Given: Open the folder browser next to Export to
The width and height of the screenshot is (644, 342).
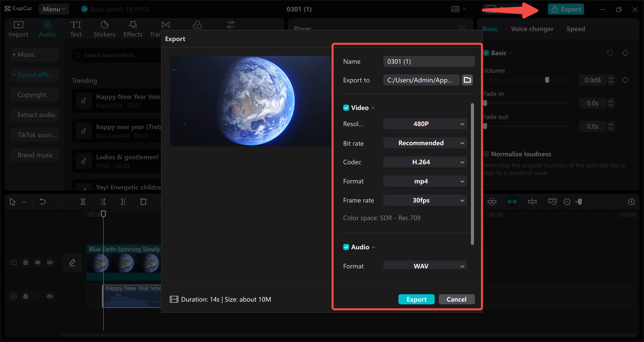Looking at the screenshot, I should click(467, 80).
